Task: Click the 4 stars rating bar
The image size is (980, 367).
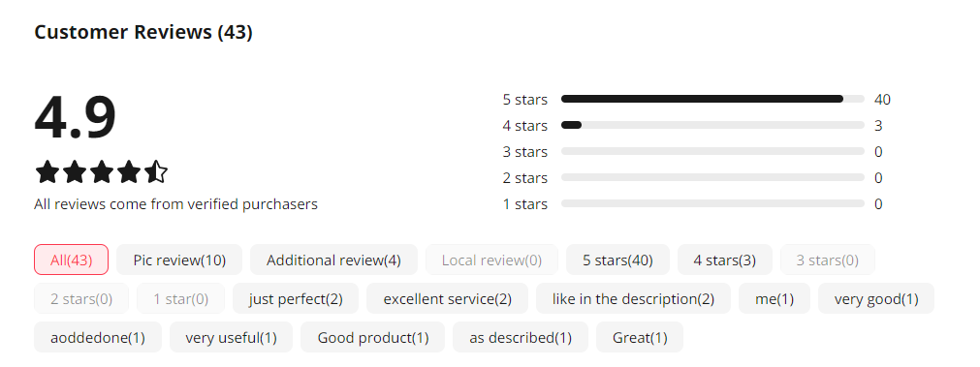Action: pos(712,125)
